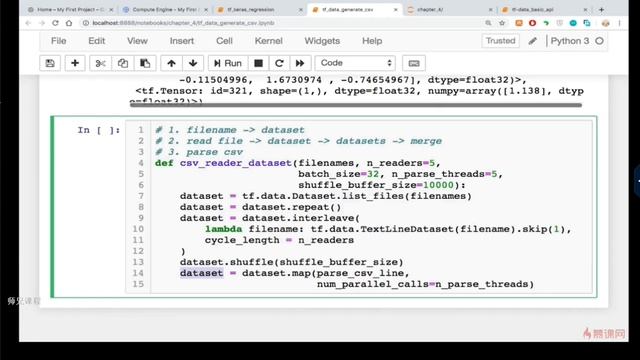Open a new browser tab
This screenshot has height=360, width=640.
point(601,9)
